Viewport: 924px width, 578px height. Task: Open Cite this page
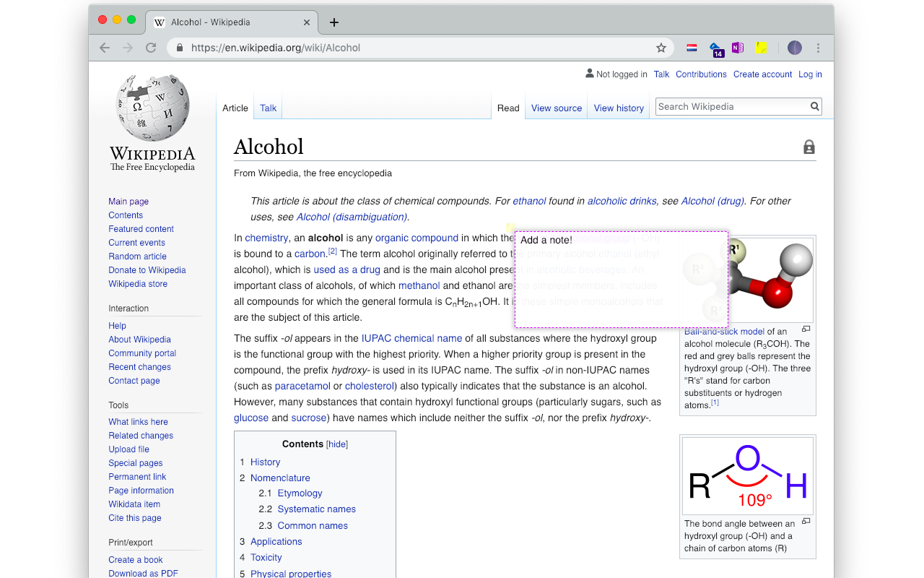tap(135, 518)
